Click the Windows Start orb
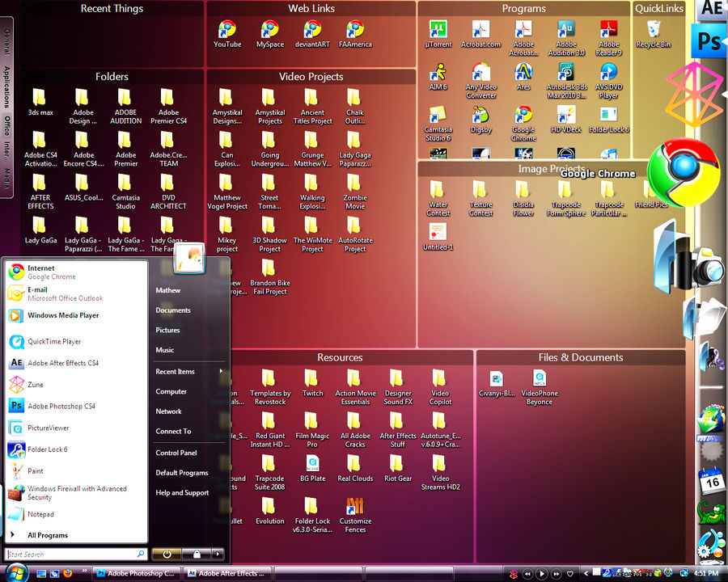 point(17,572)
